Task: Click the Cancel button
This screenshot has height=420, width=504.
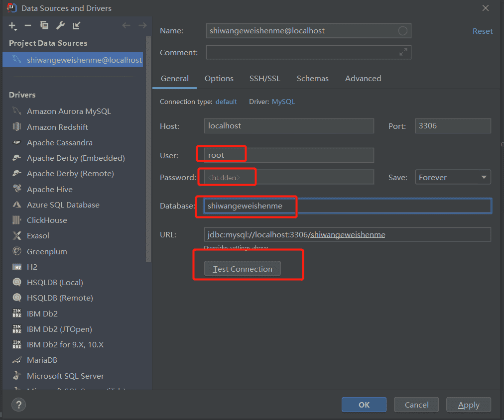Action: (x=416, y=405)
